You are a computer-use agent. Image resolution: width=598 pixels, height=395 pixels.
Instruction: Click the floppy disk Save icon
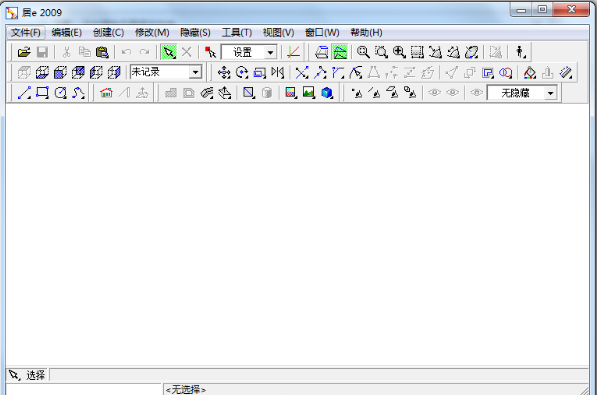click(42, 52)
